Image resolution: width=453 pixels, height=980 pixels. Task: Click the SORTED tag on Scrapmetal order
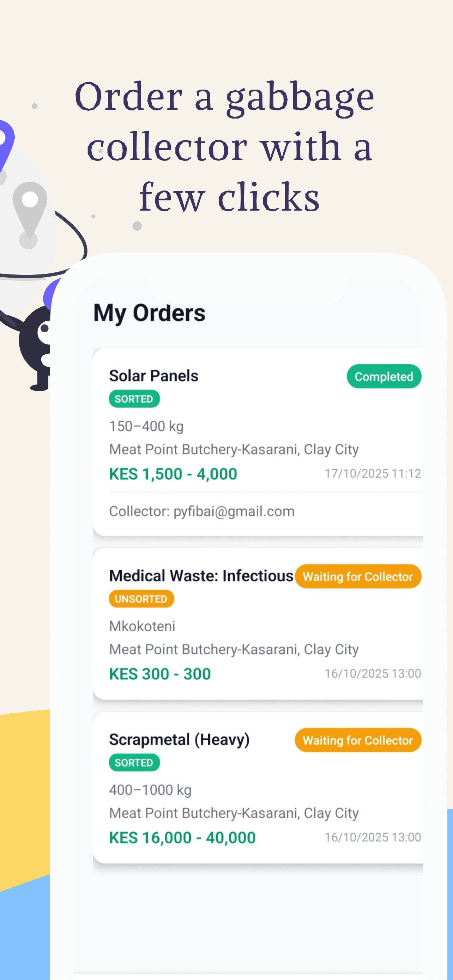click(x=134, y=762)
